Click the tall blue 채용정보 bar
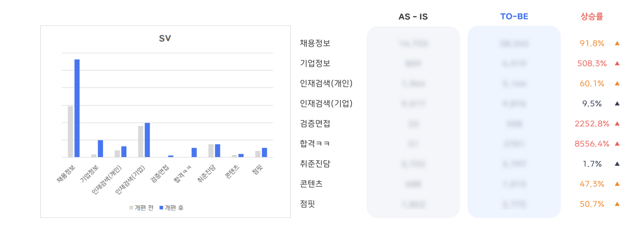The height and width of the screenshot is (229, 644). click(77, 108)
